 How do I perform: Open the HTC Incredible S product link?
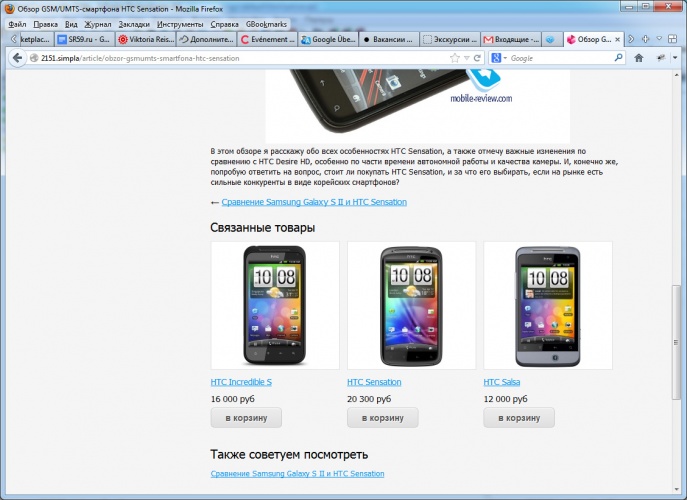(241, 382)
